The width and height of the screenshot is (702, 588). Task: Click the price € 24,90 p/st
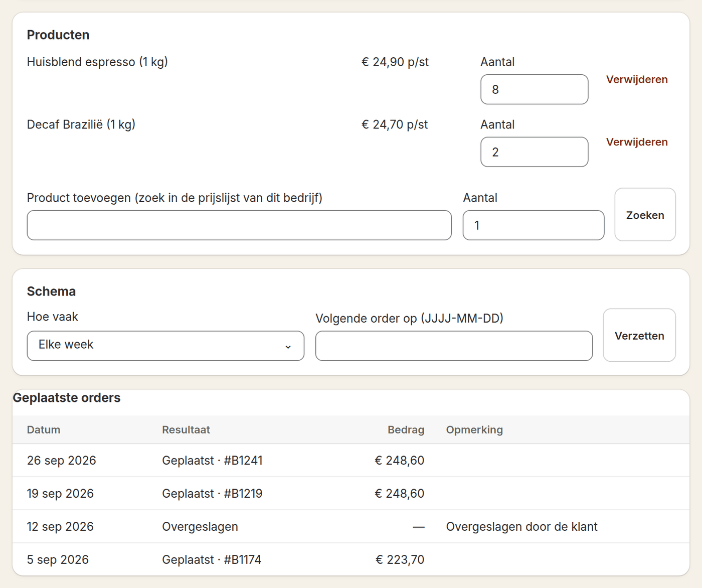[395, 62]
